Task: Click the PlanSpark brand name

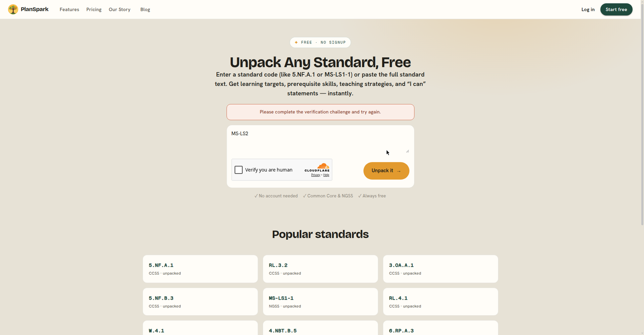Action: coord(35,9)
